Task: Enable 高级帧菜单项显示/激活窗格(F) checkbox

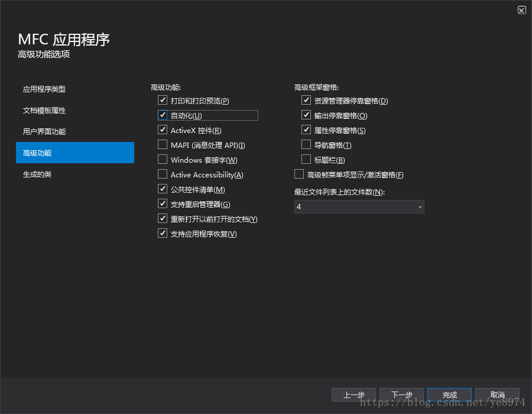Action: tap(299, 174)
